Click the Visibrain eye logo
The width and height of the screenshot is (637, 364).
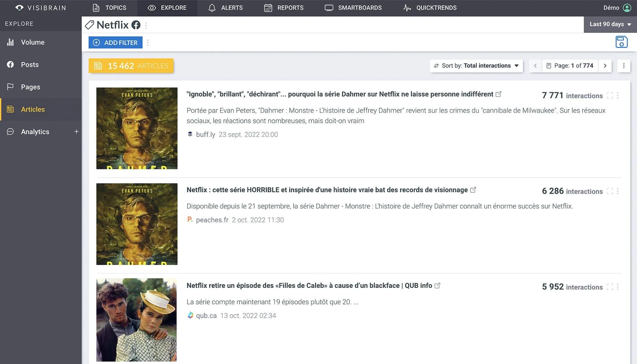tap(19, 8)
